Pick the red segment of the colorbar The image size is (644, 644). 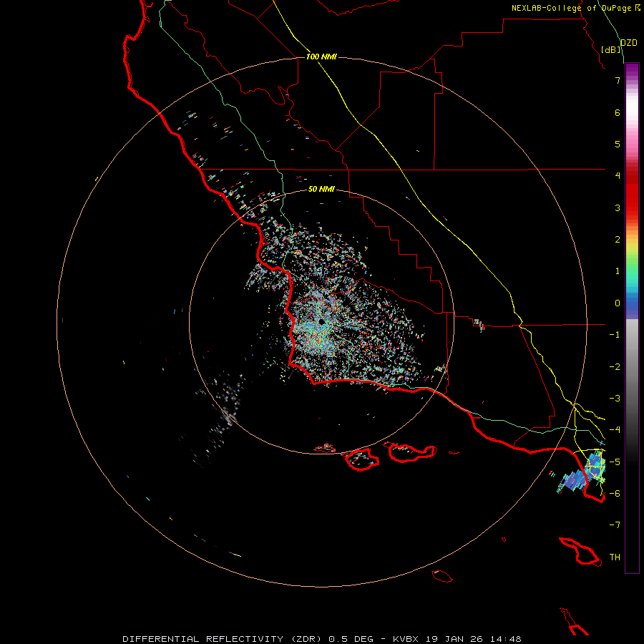pyautogui.click(x=632, y=193)
